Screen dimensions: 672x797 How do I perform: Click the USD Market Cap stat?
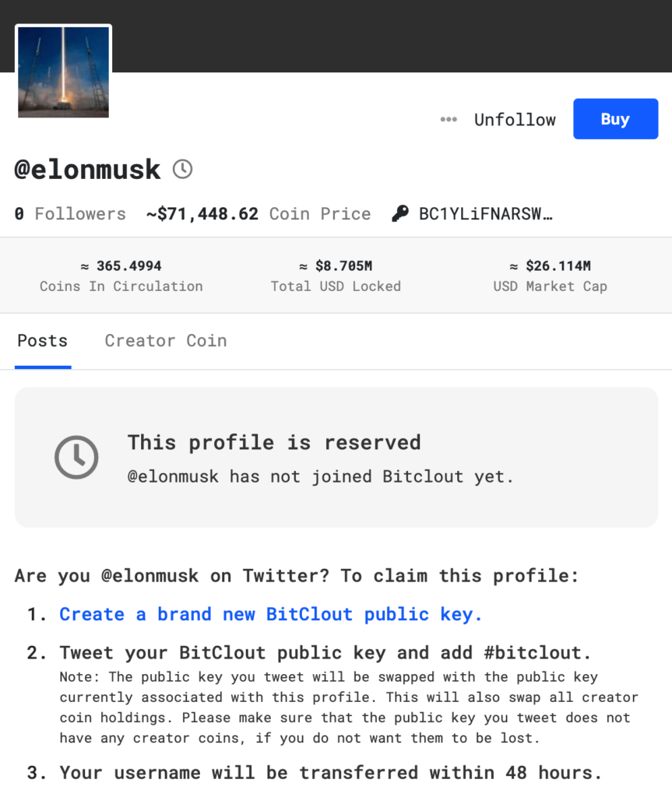click(x=550, y=276)
